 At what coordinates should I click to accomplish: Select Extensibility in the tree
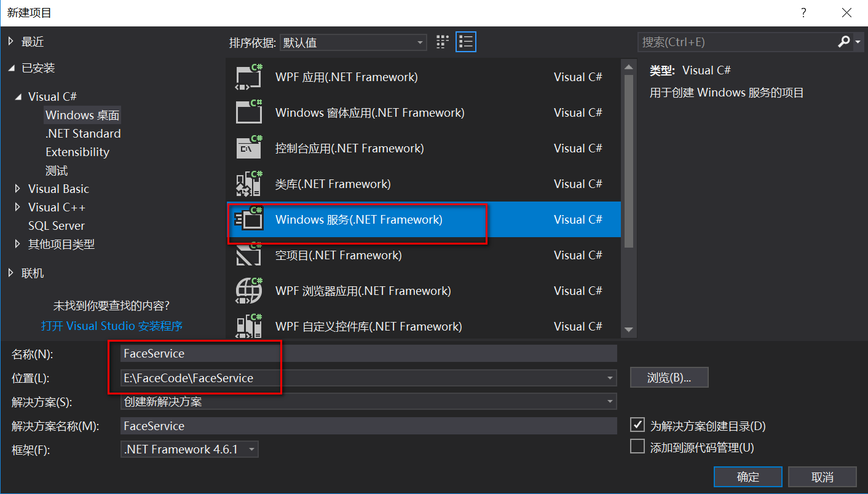pos(77,152)
